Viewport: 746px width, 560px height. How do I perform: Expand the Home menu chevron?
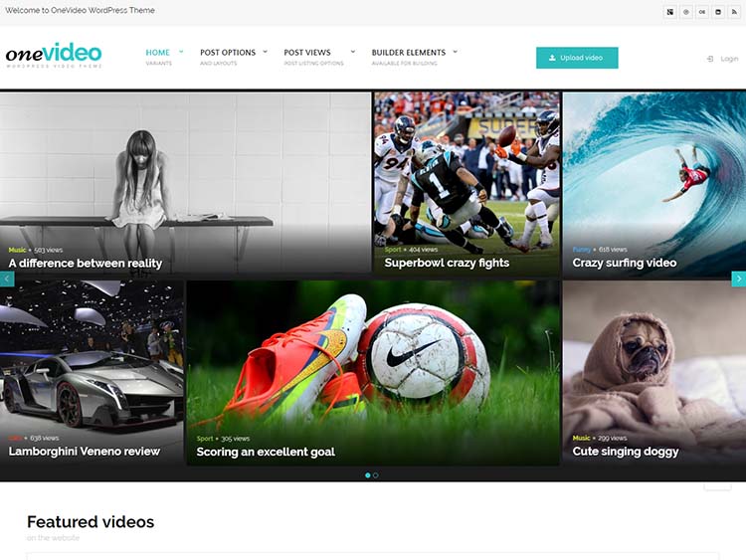(181, 52)
